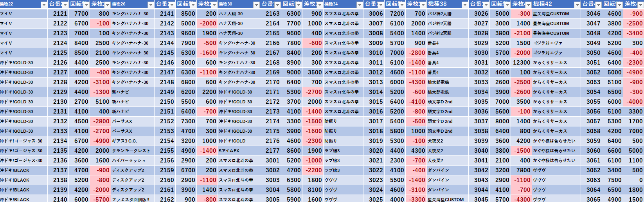
Task: Select the cell with 台番 3063
Action: click(592, 180)
